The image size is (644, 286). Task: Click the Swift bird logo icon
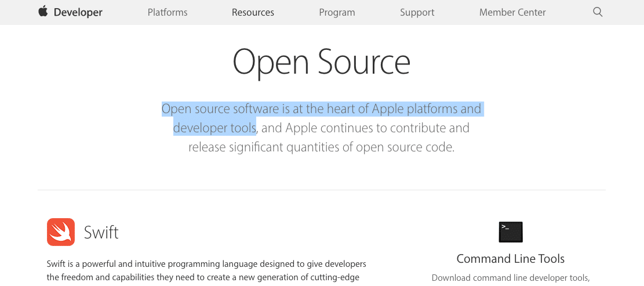61,232
